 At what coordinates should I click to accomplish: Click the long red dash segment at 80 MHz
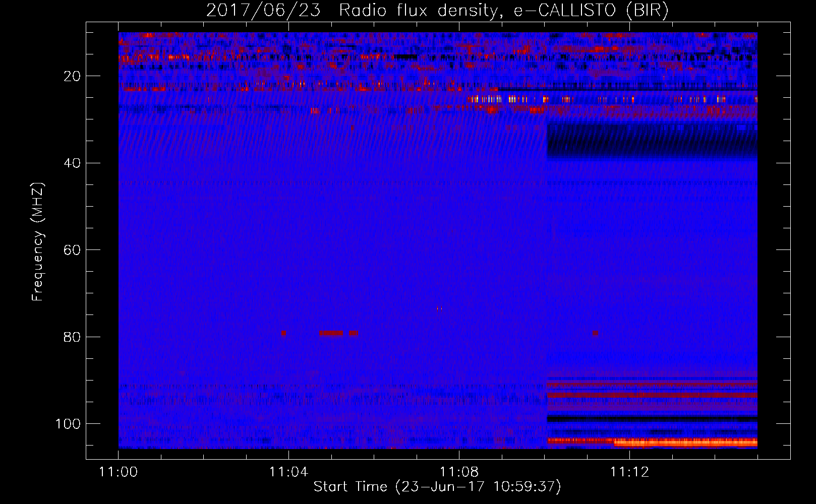click(331, 333)
